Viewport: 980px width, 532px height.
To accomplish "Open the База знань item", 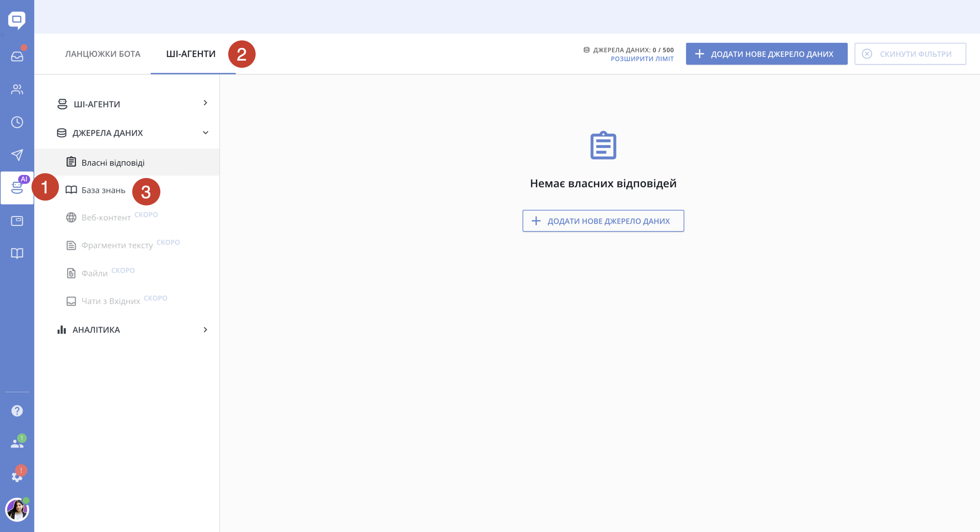I will tap(103, 190).
